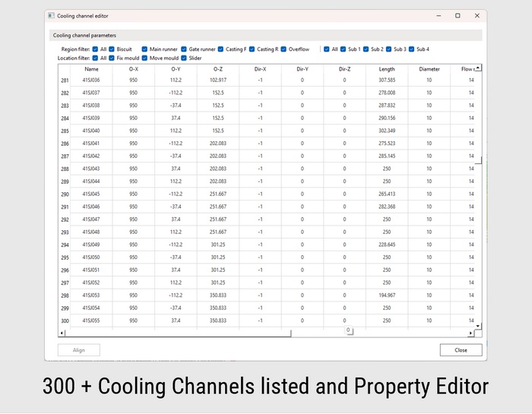Image resolution: width=532 pixels, height=414 pixels.
Task: Click O-Y cell in row 286
Action: (176, 143)
